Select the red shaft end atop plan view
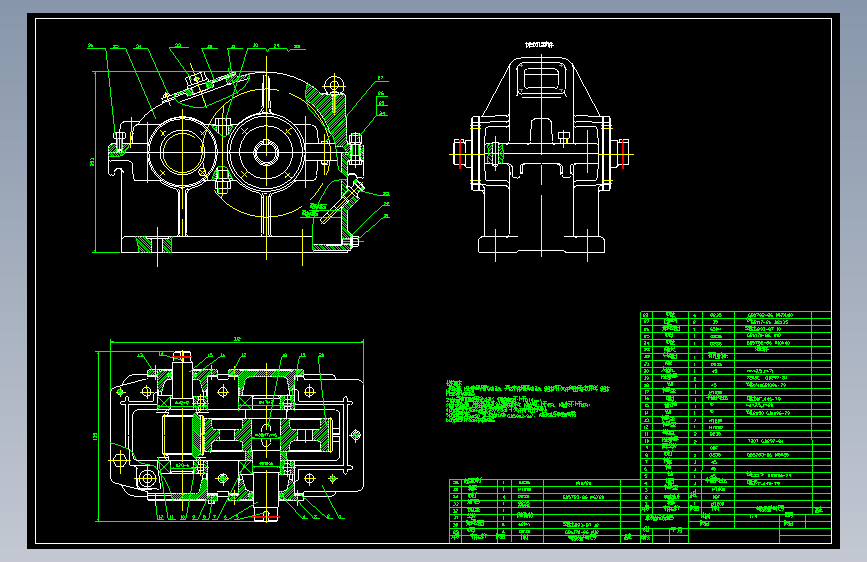867x562 pixels. point(182,357)
